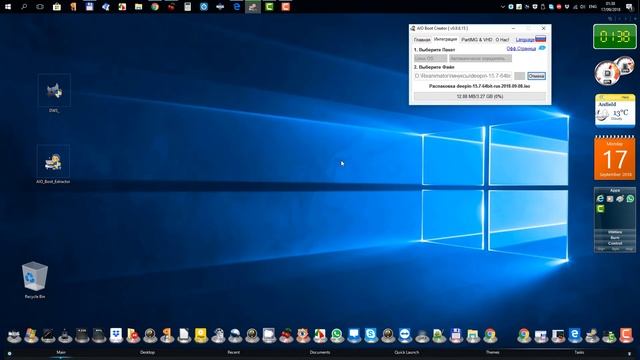Click the Edge icon in the Apps widget
The height and width of the screenshot is (360, 640).
pos(600,199)
